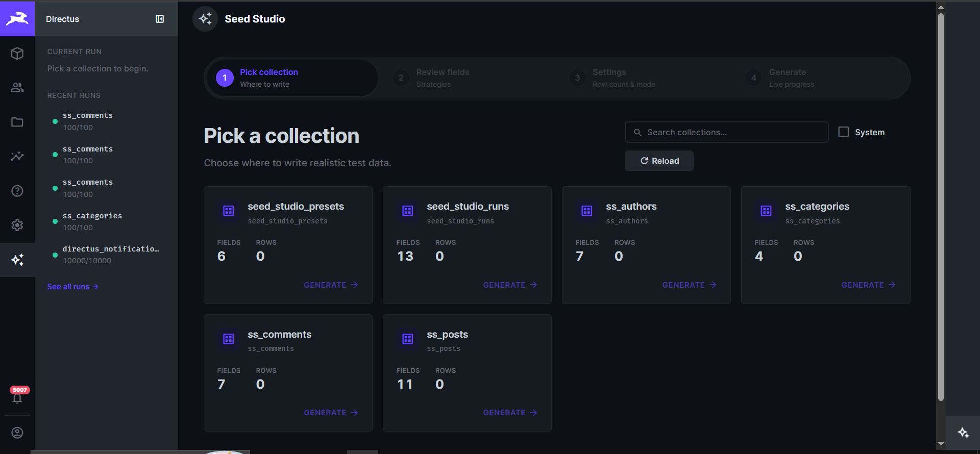This screenshot has height=454, width=980.
Task: Click Reload button
Action: (x=659, y=161)
